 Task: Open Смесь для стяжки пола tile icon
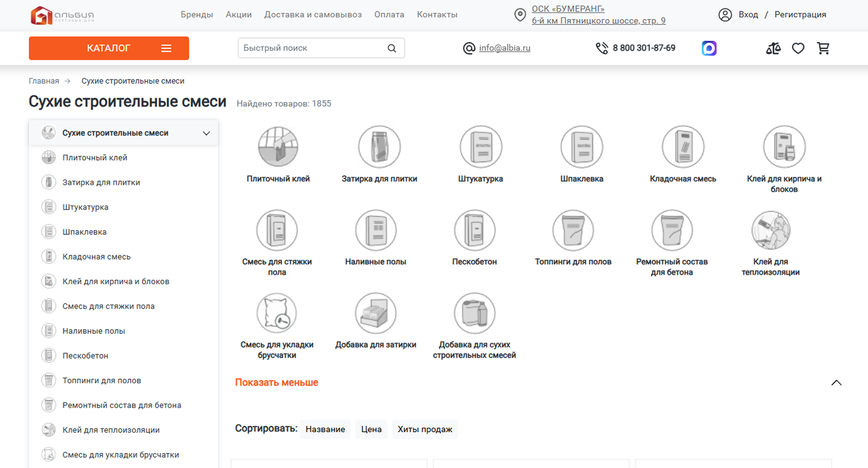277,230
